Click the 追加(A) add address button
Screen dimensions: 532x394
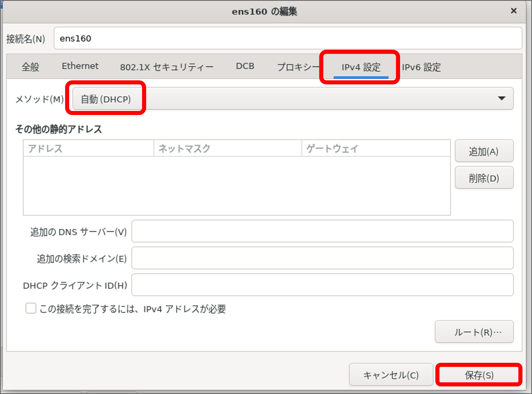pos(484,151)
